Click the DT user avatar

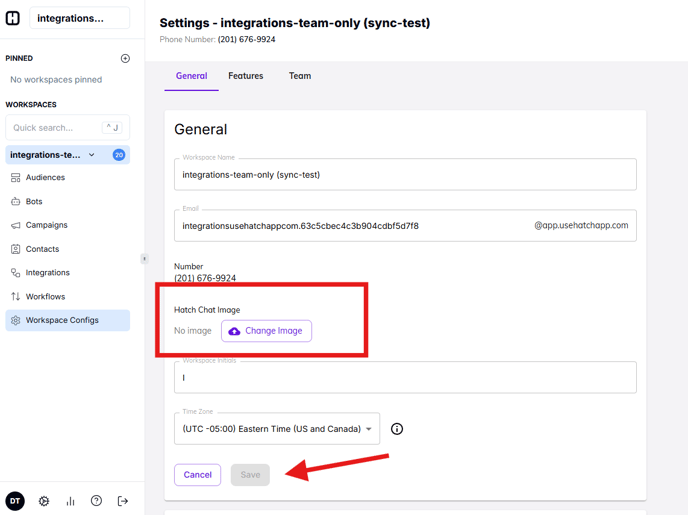(x=15, y=501)
